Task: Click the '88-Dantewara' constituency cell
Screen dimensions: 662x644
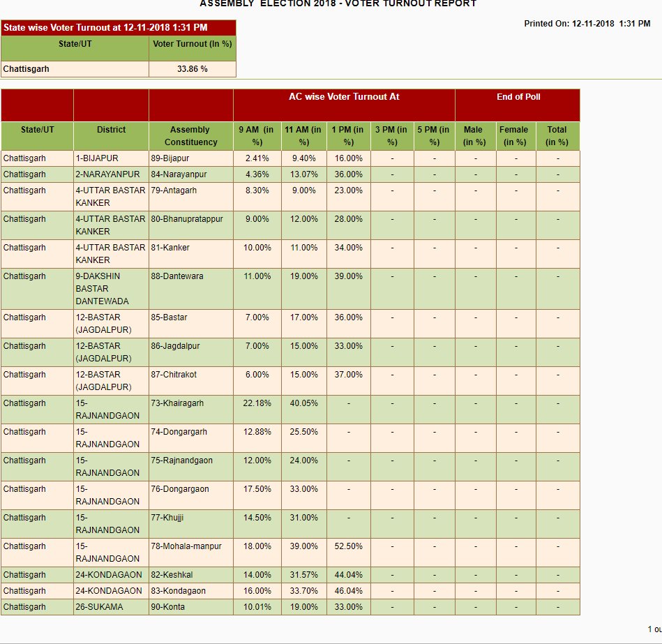Action: coord(177,276)
